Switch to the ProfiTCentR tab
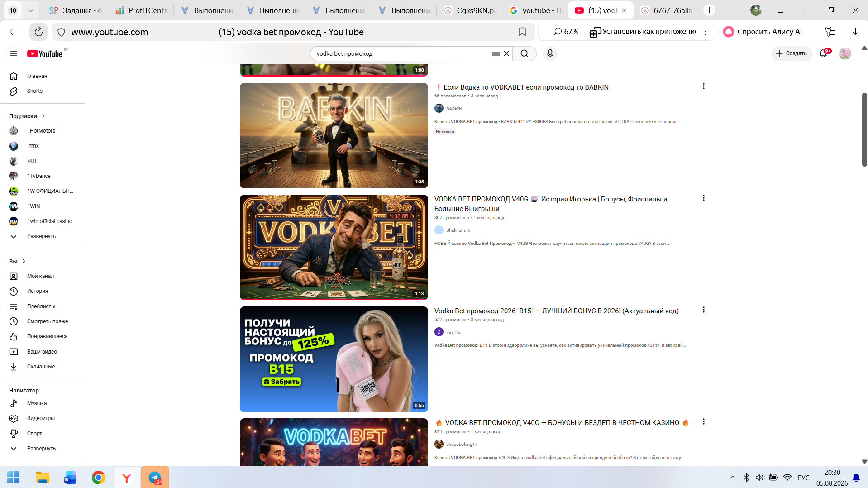 click(142, 10)
